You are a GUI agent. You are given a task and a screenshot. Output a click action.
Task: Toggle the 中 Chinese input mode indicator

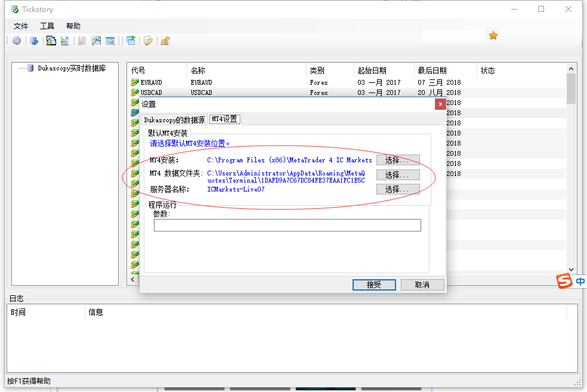[580, 281]
